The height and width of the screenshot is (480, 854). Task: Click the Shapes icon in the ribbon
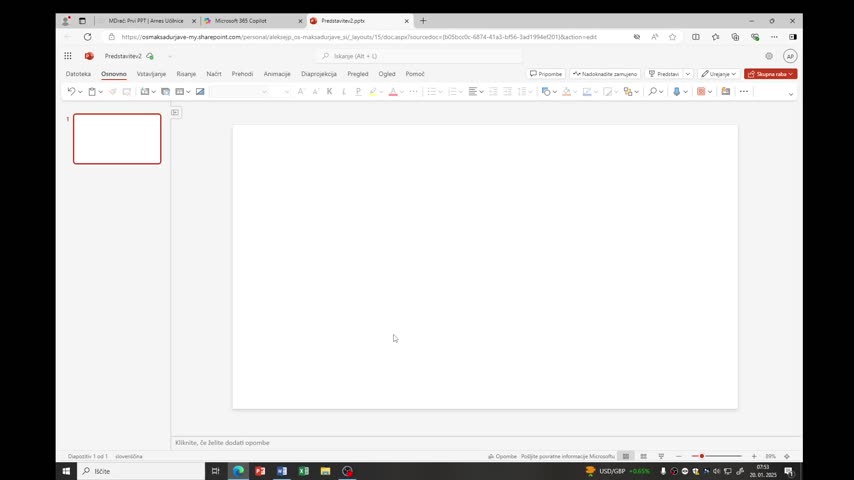pyautogui.click(x=546, y=92)
